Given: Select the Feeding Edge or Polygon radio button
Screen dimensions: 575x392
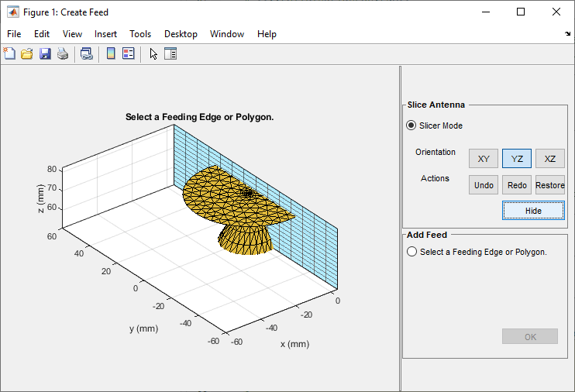Looking at the screenshot, I should coord(411,252).
